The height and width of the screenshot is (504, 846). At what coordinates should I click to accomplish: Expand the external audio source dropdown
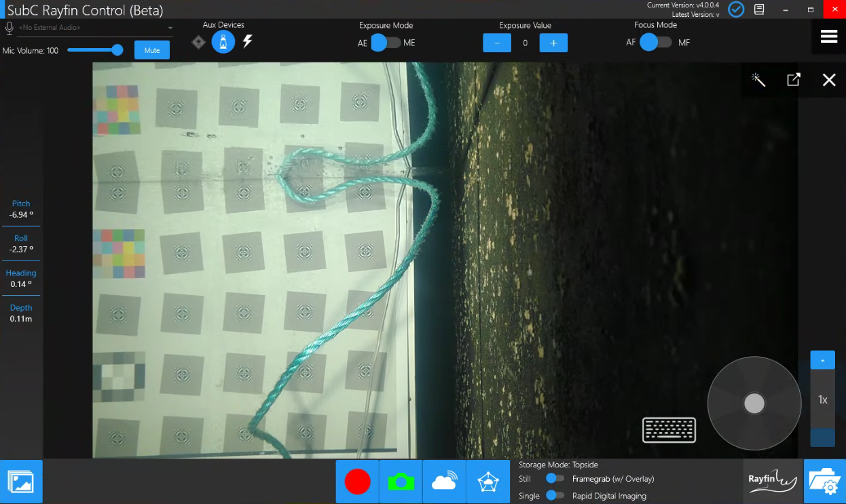coord(170,28)
